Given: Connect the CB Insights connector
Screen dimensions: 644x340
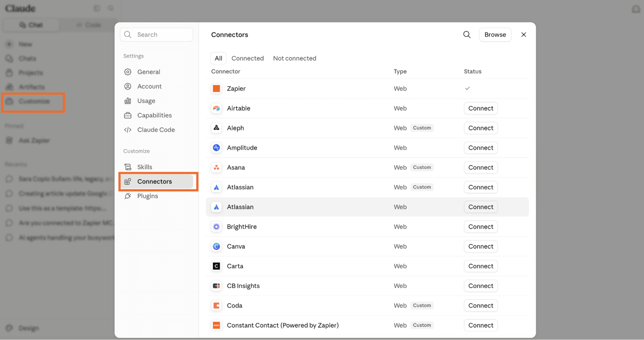Looking at the screenshot, I should pyautogui.click(x=481, y=286).
